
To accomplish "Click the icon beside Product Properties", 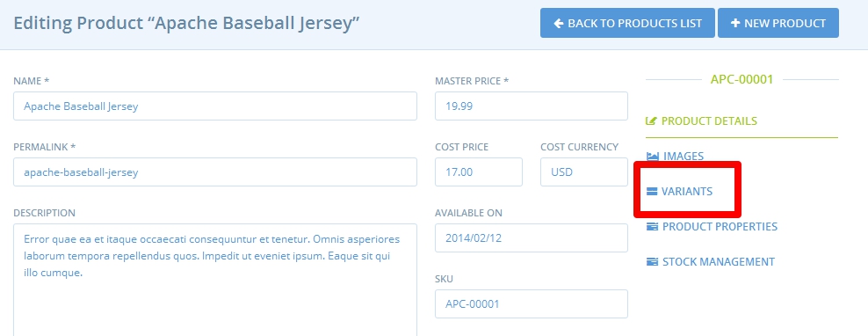I will (652, 226).
